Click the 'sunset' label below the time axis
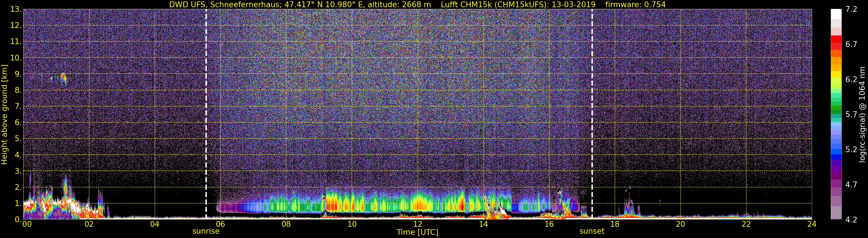This screenshot has width=868, height=238. 592,231
